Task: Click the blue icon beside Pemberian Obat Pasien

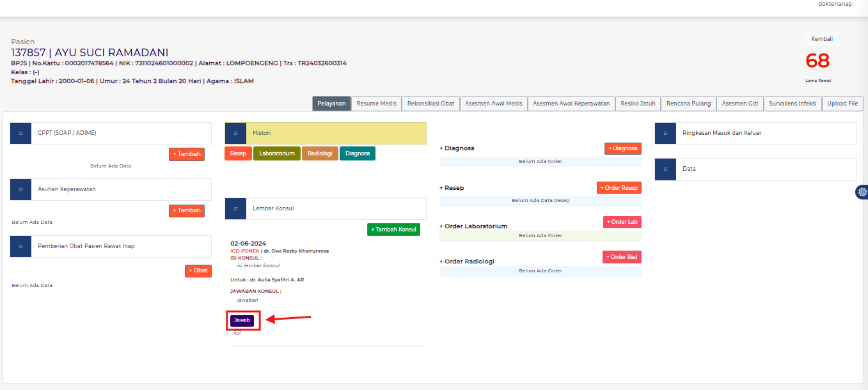Action: point(20,246)
